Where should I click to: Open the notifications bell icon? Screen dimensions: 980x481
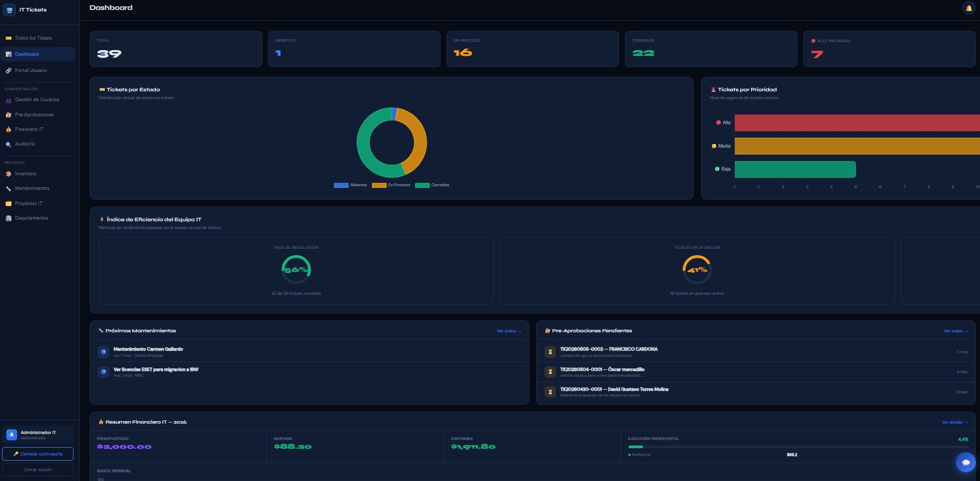pyautogui.click(x=969, y=8)
